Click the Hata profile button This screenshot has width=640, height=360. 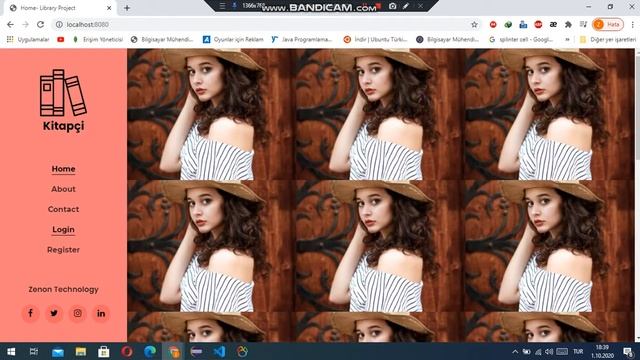(x=608, y=24)
